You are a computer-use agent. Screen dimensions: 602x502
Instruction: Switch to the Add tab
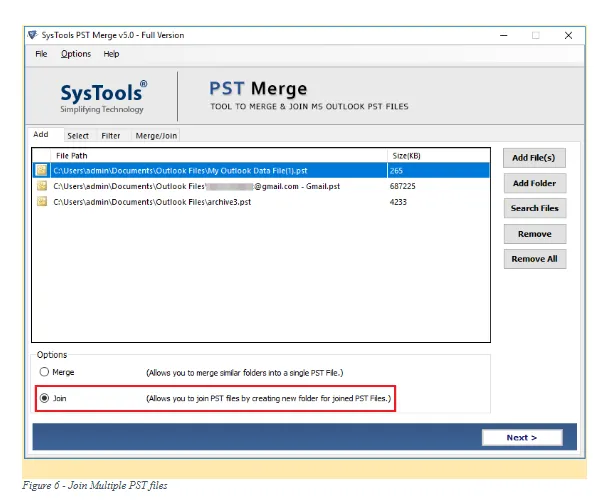(45, 135)
